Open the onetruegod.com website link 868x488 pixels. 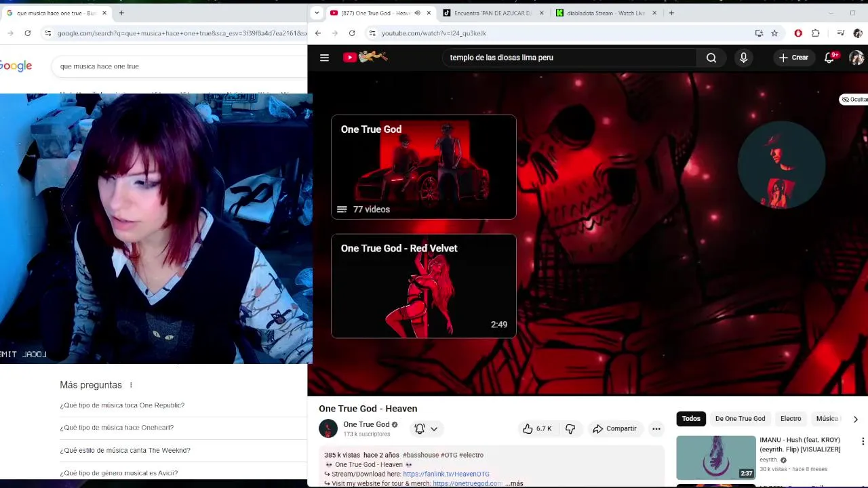(467, 483)
